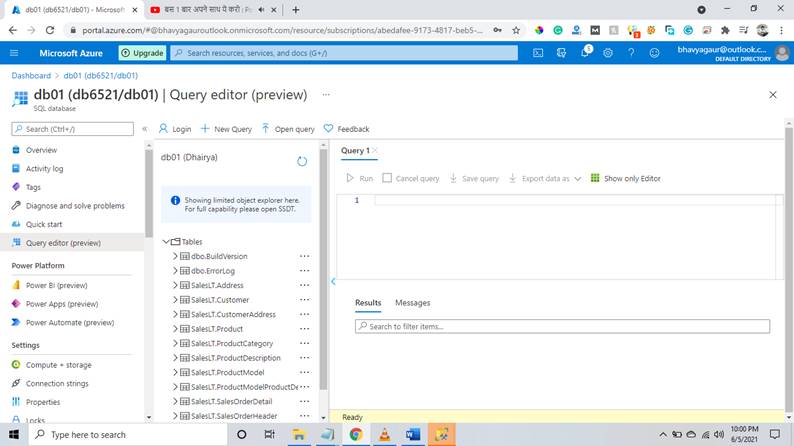Open File Explorer from the taskbar
This screenshot has width=794, height=446.
tap(299, 434)
